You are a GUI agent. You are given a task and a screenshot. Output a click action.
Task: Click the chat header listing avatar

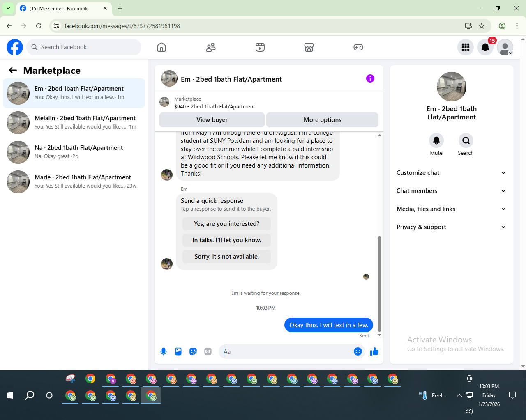pyautogui.click(x=169, y=78)
